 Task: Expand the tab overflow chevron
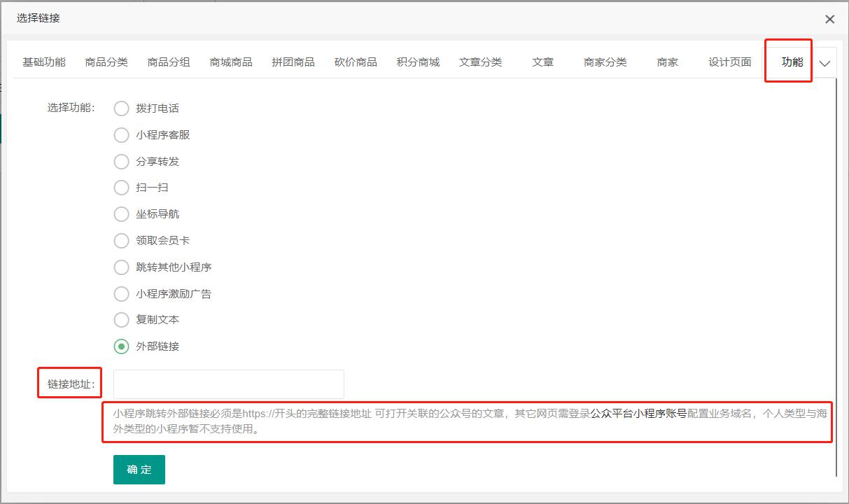[825, 63]
